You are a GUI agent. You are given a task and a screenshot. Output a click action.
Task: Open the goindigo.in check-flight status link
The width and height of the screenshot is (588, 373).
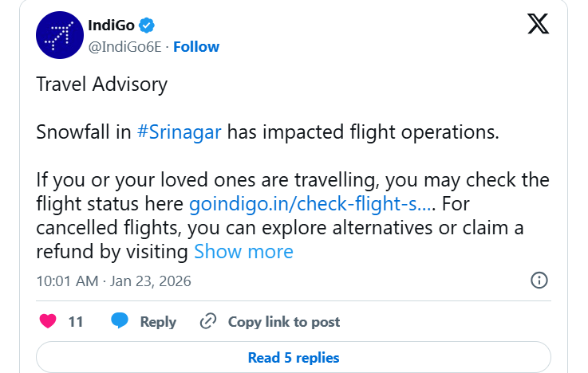coord(311,203)
